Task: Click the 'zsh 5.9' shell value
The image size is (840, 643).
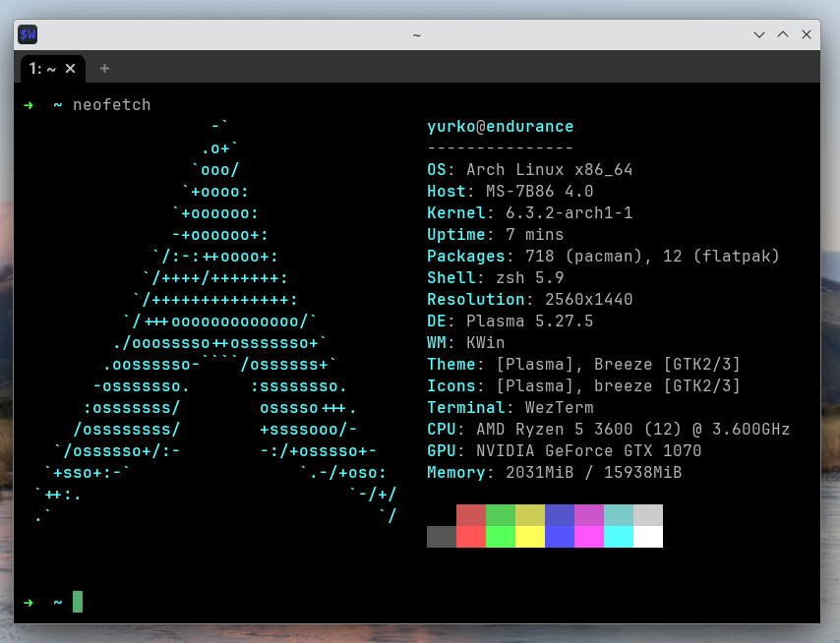Action: tap(530, 278)
